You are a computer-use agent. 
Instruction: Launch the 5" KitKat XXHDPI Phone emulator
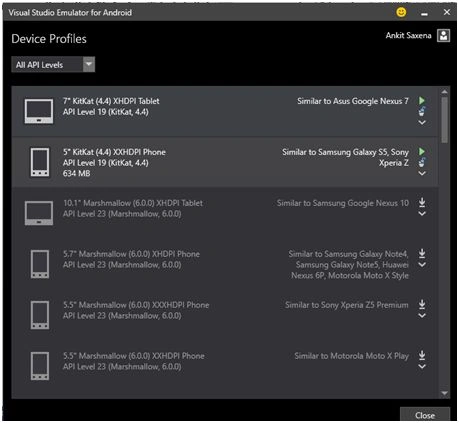pyautogui.click(x=422, y=151)
